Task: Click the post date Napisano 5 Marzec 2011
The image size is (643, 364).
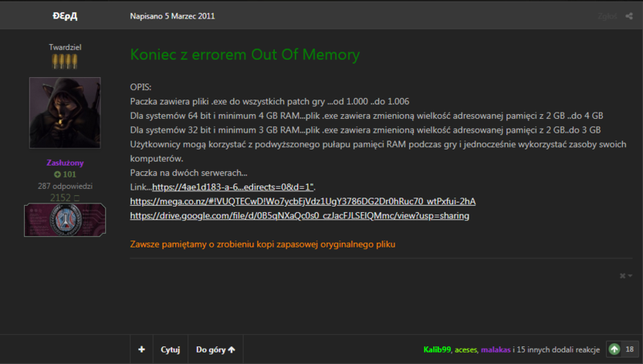Action: click(172, 16)
